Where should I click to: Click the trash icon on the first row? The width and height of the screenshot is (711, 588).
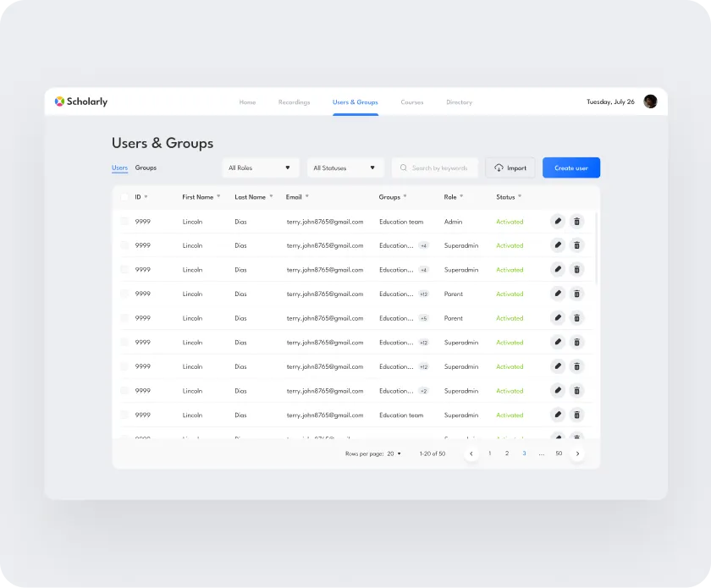pyautogui.click(x=576, y=221)
